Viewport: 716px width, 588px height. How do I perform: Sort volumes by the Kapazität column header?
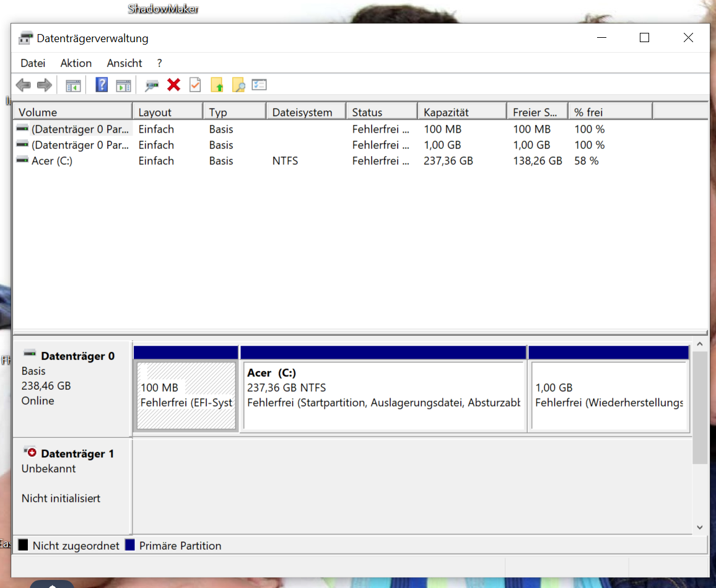pyautogui.click(x=461, y=110)
